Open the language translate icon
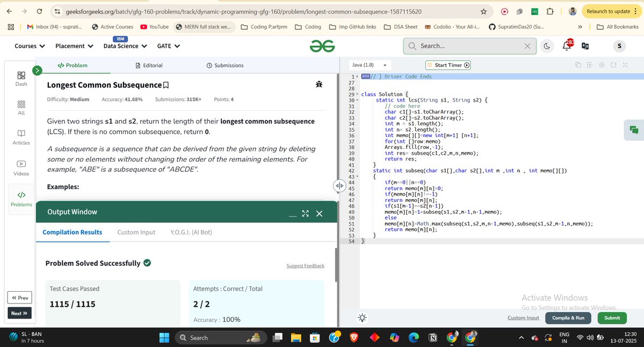 click(585, 46)
